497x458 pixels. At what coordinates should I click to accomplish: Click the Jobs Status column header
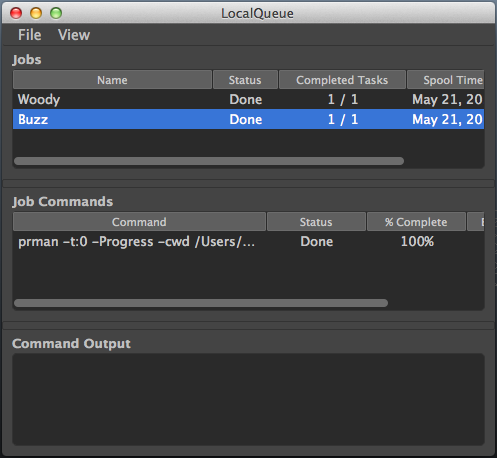[245, 80]
